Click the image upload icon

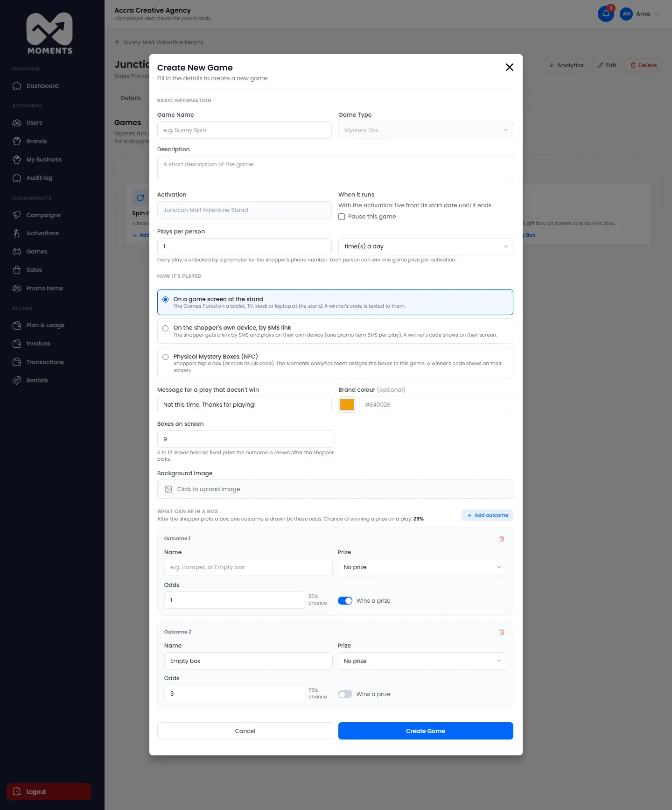(x=168, y=489)
